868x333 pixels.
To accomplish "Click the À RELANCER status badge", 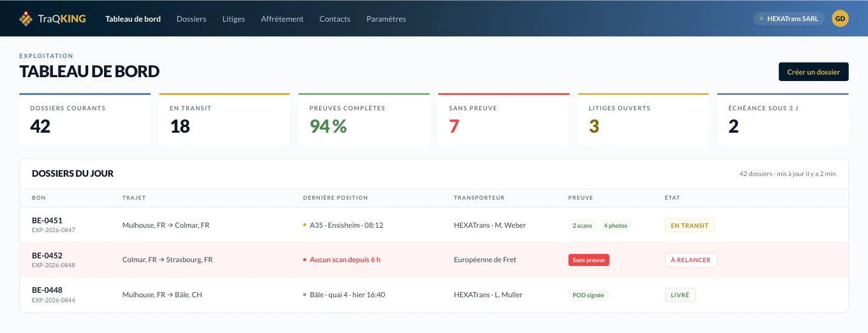I will click(x=691, y=260).
